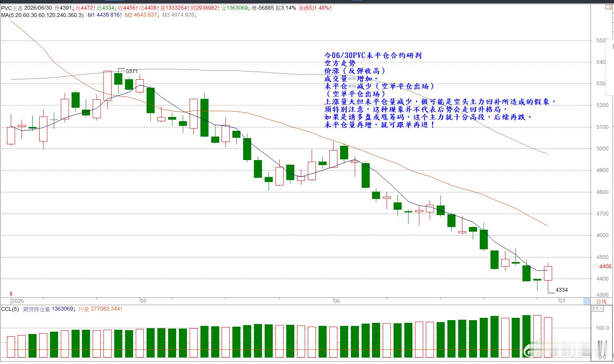Click the annotation title 今06/30PVC未平仓合约研判

[373, 55]
